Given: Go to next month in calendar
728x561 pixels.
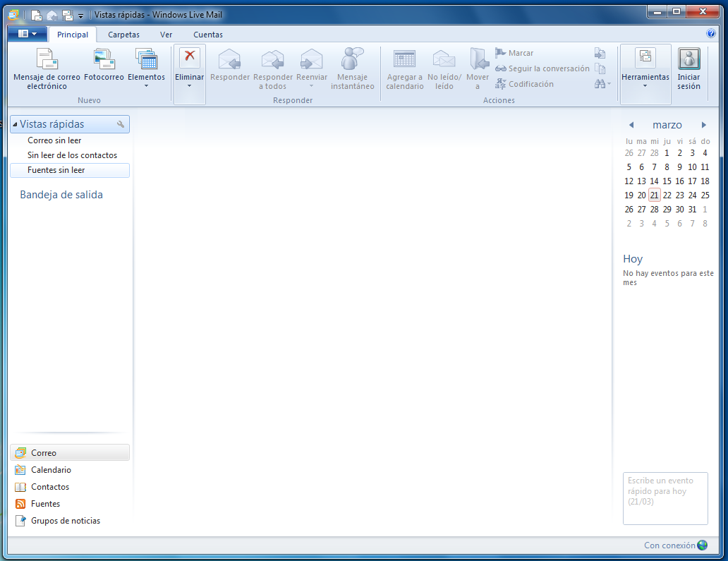Looking at the screenshot, I should (x=704, y=125).
